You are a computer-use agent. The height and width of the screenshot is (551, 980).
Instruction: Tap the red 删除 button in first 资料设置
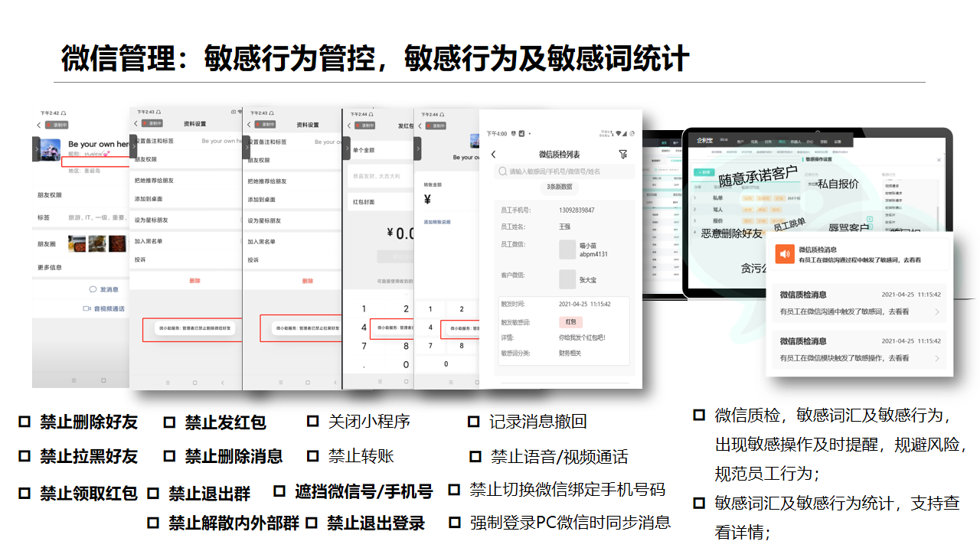click(194, 281)
